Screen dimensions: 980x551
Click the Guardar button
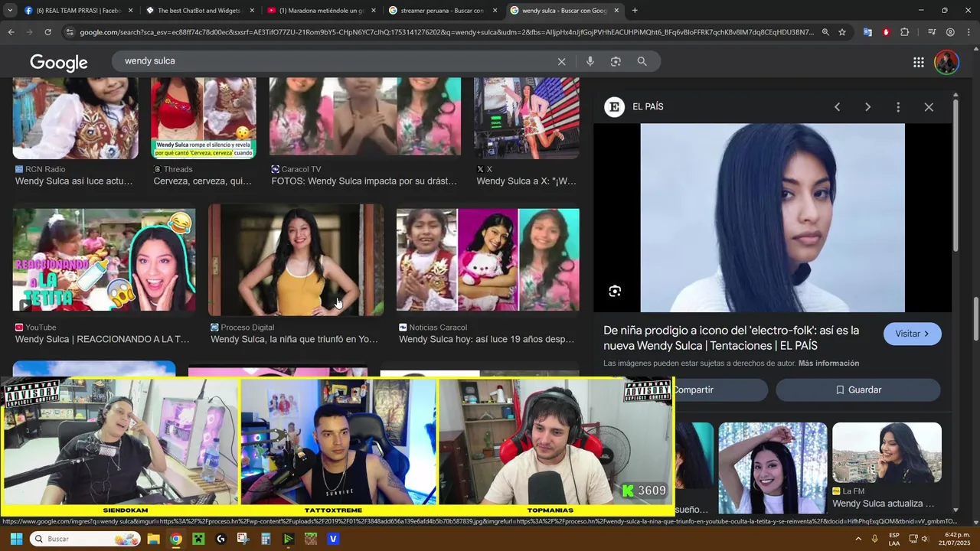(857, 390)
